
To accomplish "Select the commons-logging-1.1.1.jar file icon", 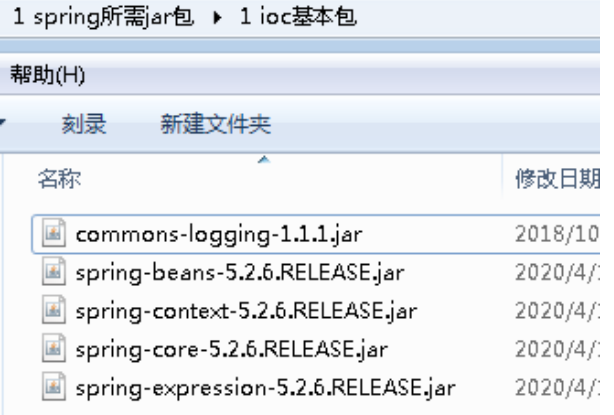I will [54, 233].
